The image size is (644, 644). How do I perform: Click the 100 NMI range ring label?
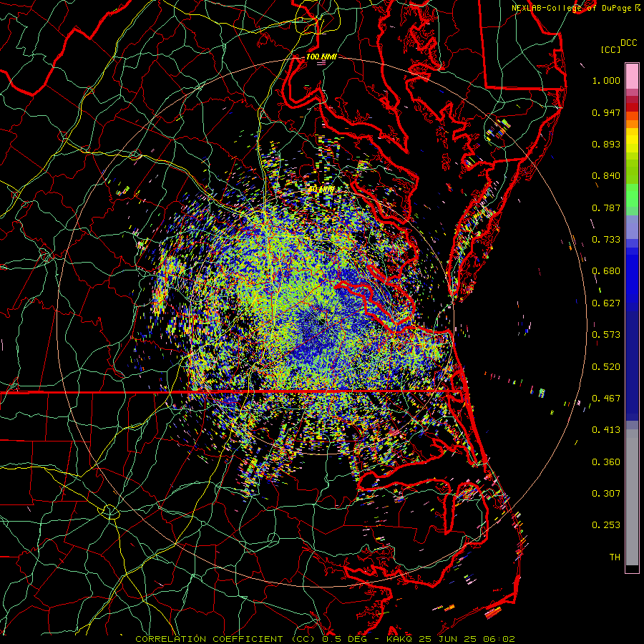pyautogui.click(x=321, y=57)
